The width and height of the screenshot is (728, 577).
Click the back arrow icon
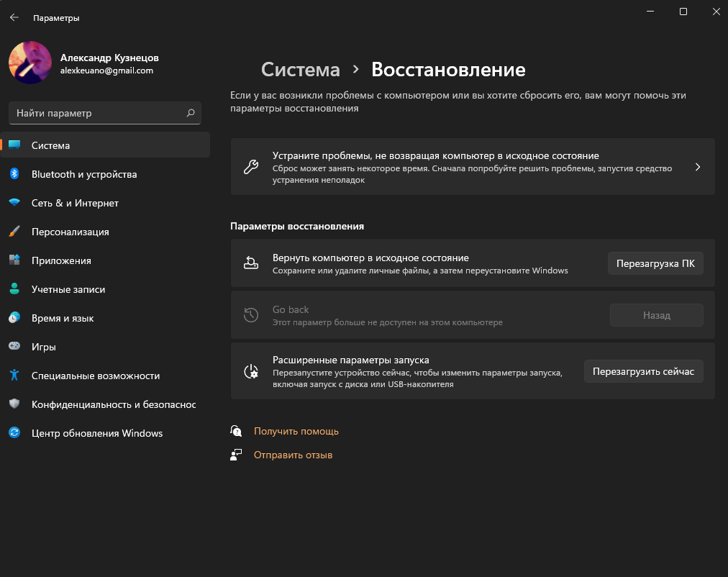pos(14,17)
